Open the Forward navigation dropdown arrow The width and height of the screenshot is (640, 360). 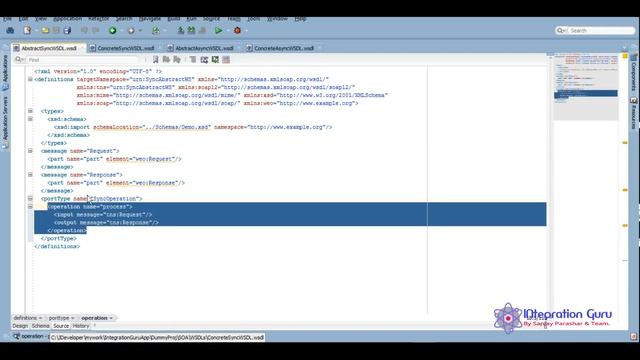pos(140,31)
